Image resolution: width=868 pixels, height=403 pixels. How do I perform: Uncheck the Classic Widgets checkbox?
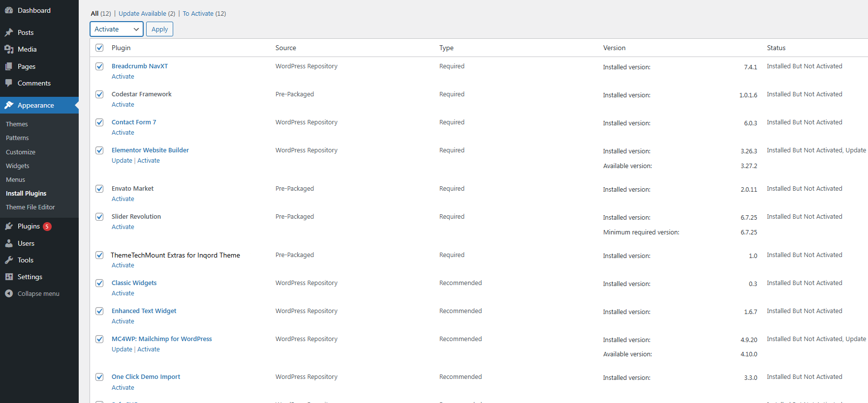click(x=99, y=283)
